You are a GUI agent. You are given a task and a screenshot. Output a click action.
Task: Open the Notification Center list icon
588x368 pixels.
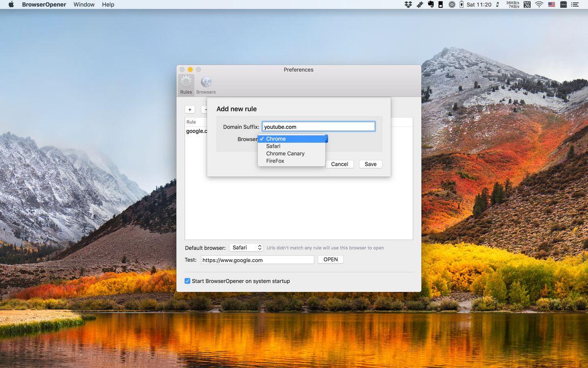577,4
